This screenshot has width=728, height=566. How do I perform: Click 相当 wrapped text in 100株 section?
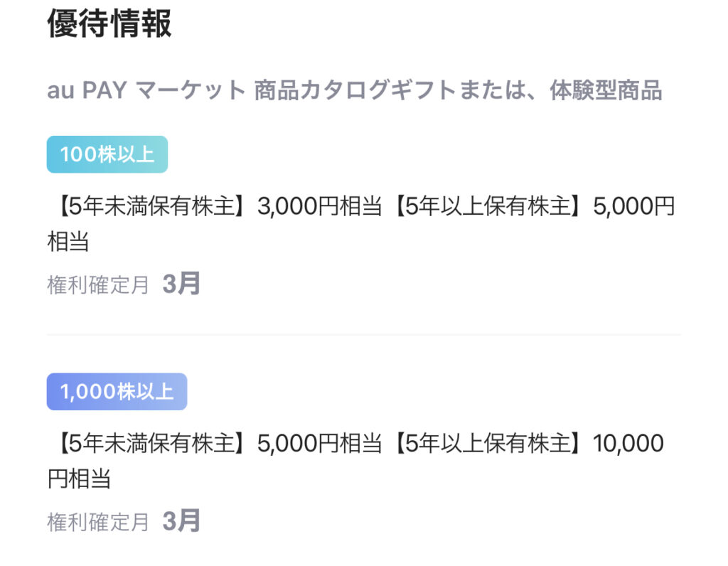pyautogui.click(x=68, y=242)
